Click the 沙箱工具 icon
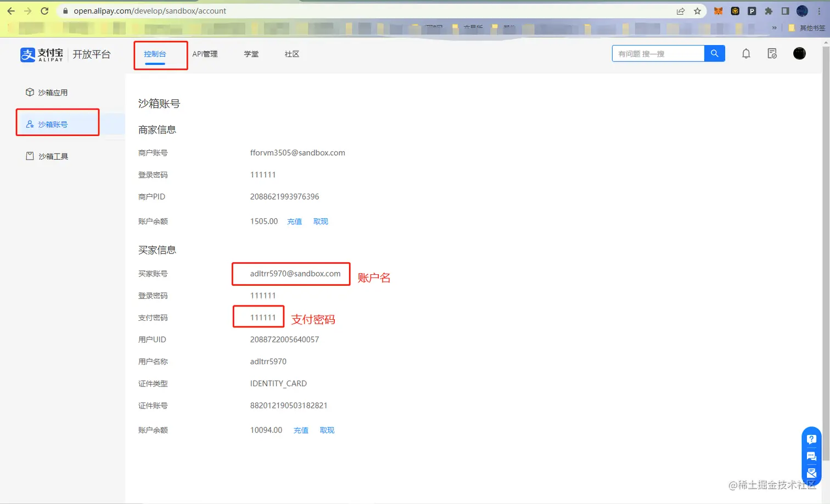The width and height of the screenshot is (830, 504). click(x=30, y=156)
